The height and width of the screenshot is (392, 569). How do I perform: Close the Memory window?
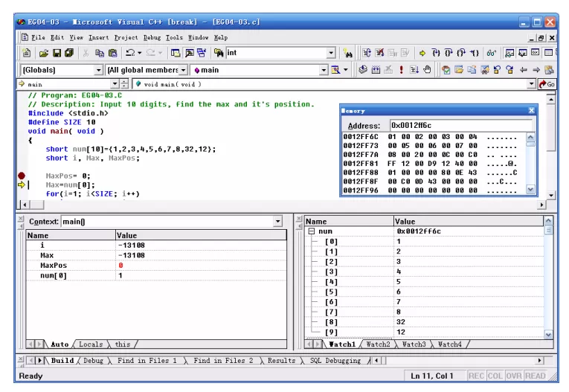tap(531, 110)
